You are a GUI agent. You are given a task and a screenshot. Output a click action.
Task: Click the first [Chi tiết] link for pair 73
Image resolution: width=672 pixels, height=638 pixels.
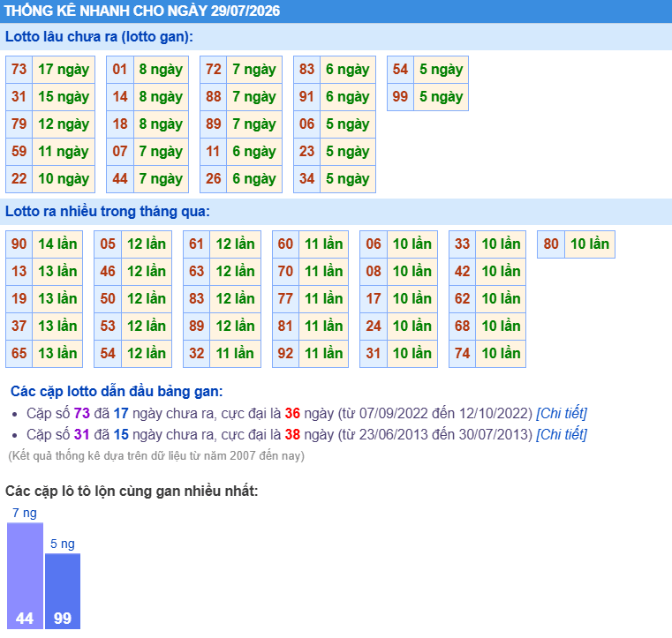click(x=562, y=413)
